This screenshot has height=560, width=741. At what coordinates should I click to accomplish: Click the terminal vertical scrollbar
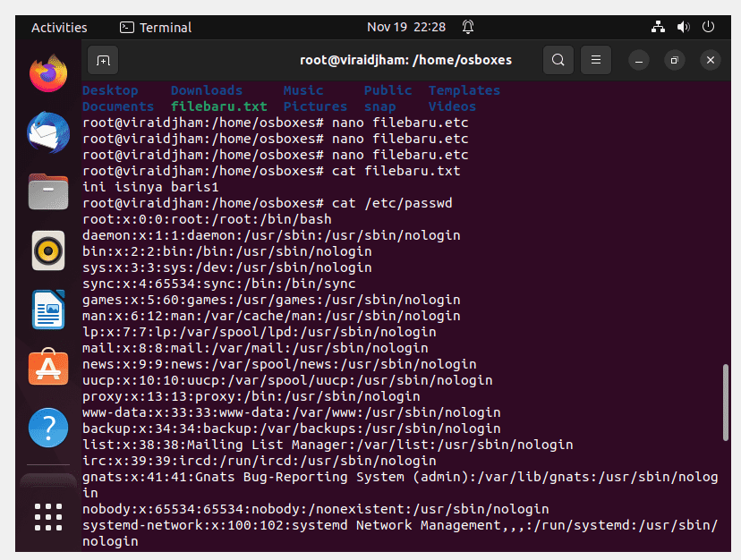pyautogui.click(x=726, y=403)
